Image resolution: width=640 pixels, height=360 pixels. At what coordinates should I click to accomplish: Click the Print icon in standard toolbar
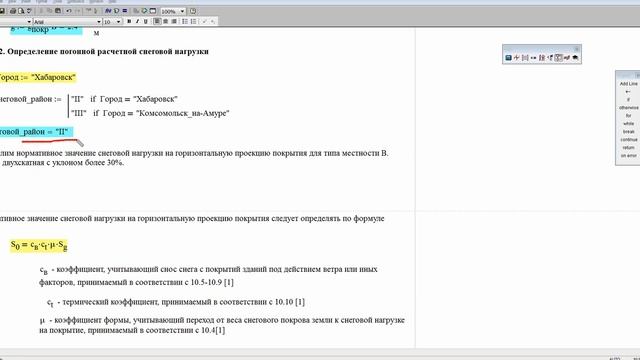pyautogui.click(x=13, y=11)
